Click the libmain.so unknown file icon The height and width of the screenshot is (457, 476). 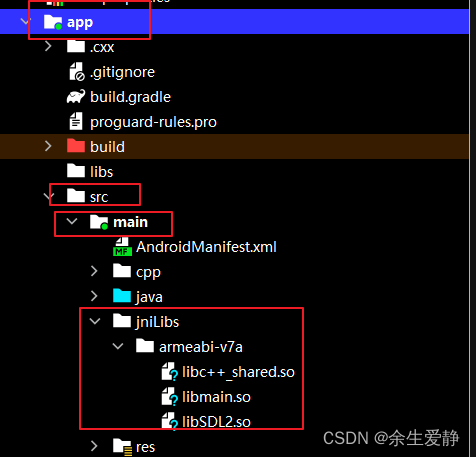pyautogui.click(x=170, y=397)
